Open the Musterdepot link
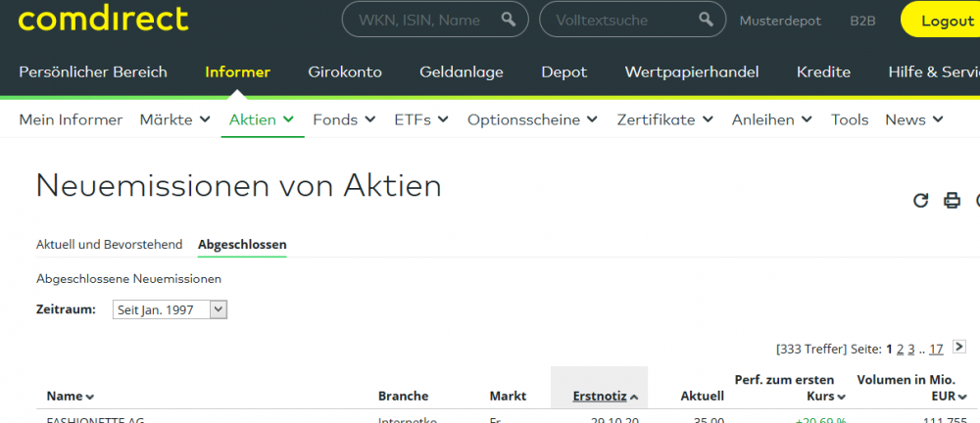This screenshot has width=980, height=423. pos(780,21)
